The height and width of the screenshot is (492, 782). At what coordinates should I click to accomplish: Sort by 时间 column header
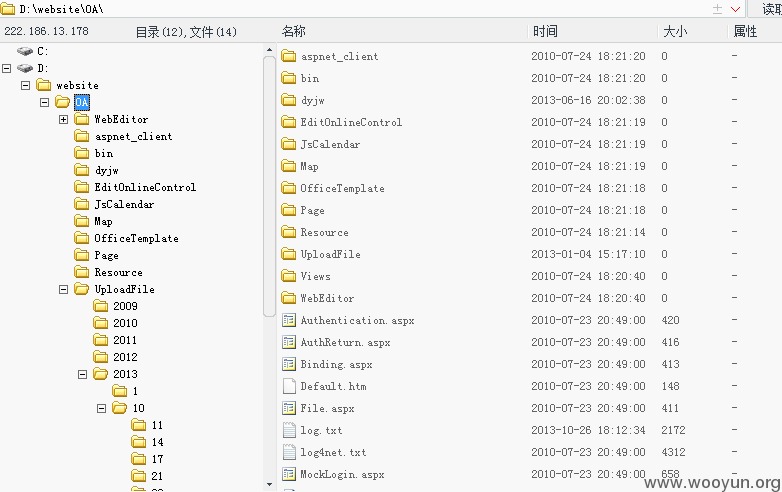click(545, 31)
